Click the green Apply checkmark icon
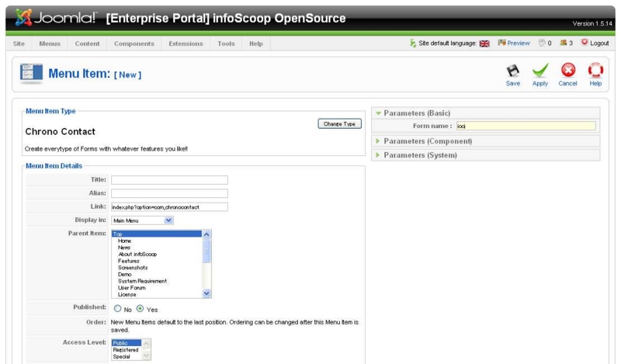This screenshot has height=364, width=621. [x=540, y=71]
